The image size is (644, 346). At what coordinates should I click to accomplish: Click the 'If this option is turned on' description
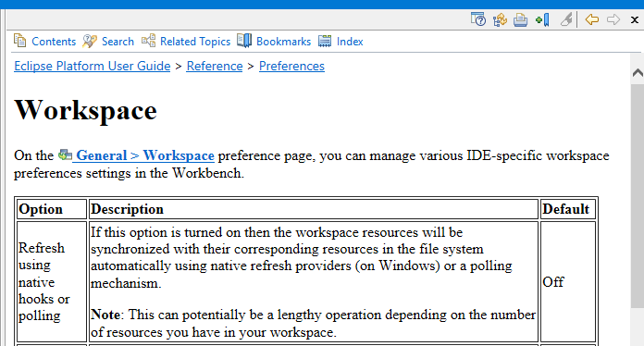click(302, 257)
